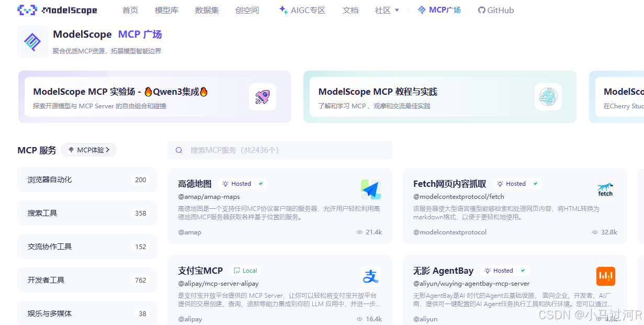
Task: Click the MCP广场 diamond icon in nav
Action: coord(422,10)
